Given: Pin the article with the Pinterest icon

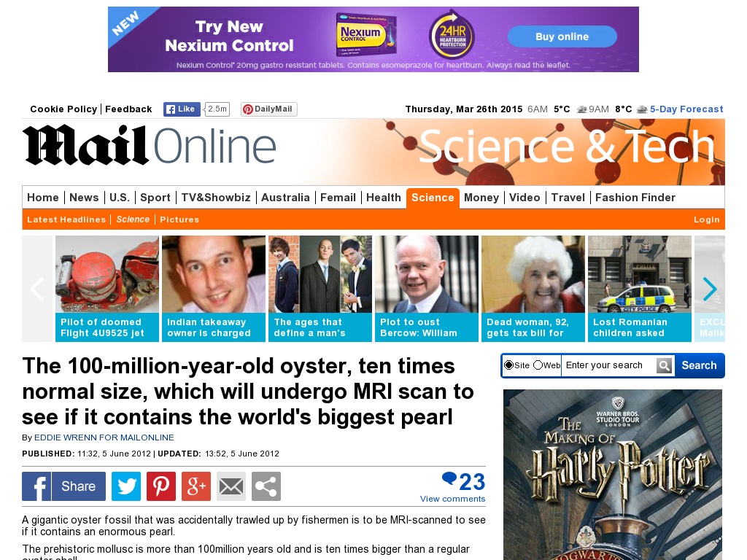Looking at the screenshot, I should click(x=161, y=486).
